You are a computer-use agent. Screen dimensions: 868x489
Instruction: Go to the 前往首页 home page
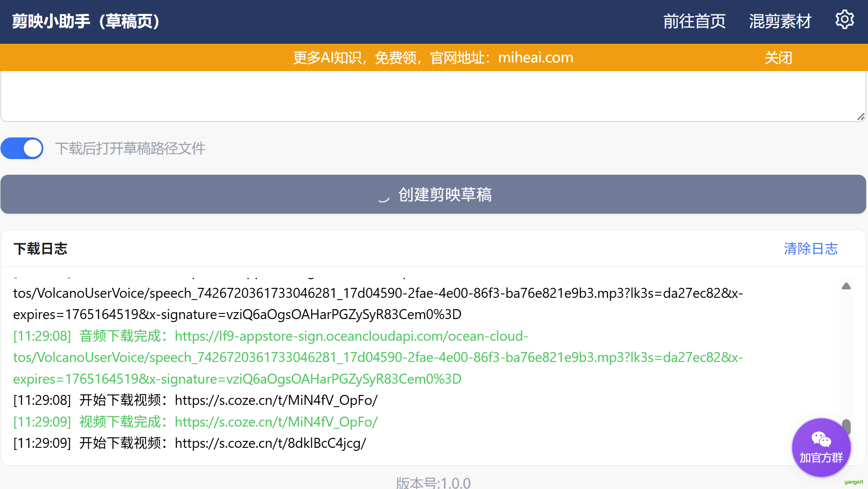[694, 21]
